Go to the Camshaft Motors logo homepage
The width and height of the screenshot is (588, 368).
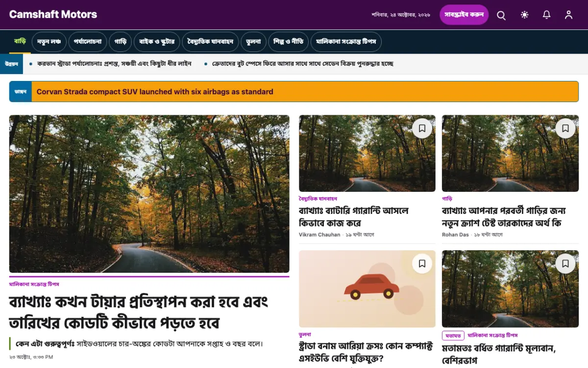pyautogui.click(x=53, y=15)
